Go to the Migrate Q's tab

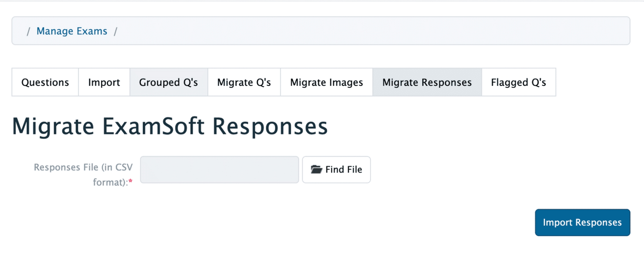tap(244, 82)
